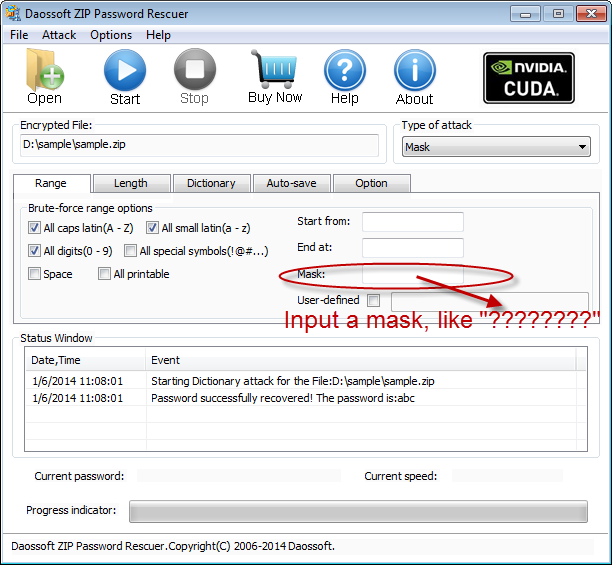Uncheck All caps latin(A - Z)
Viewport: 612px width, 565px height.
tap(34, 227)
